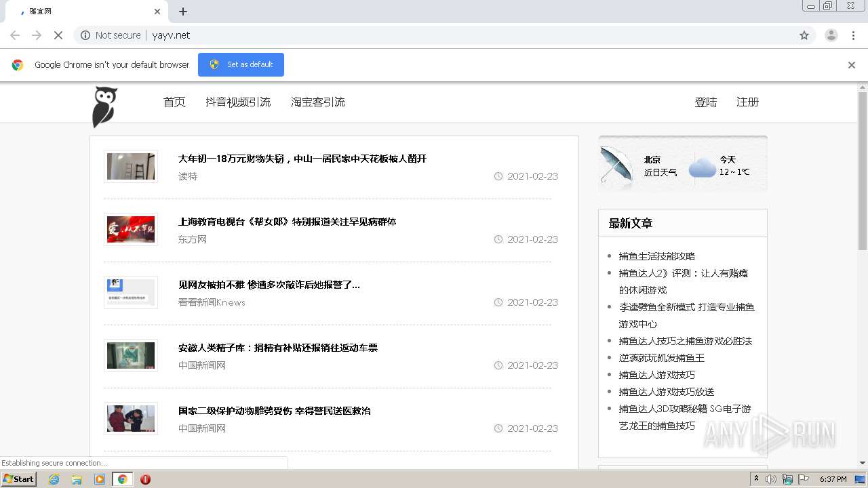
Task: Bookmark this page with star icon
Action: 804,35
